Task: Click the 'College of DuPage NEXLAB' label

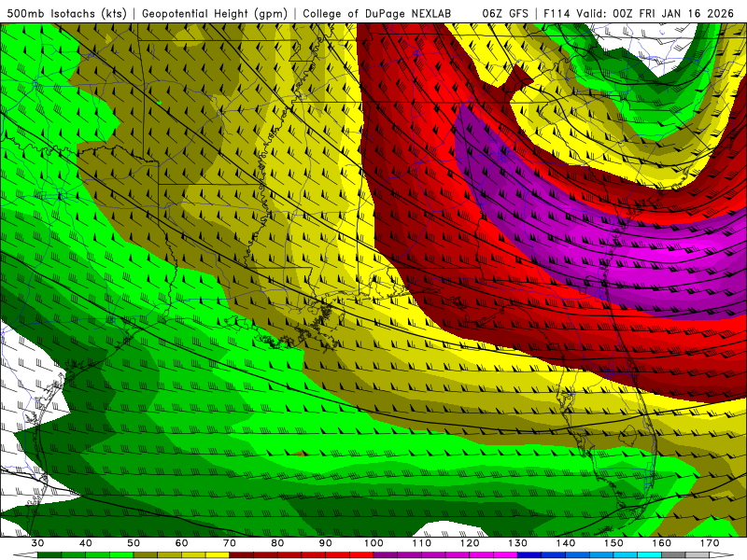Action: 376,14
